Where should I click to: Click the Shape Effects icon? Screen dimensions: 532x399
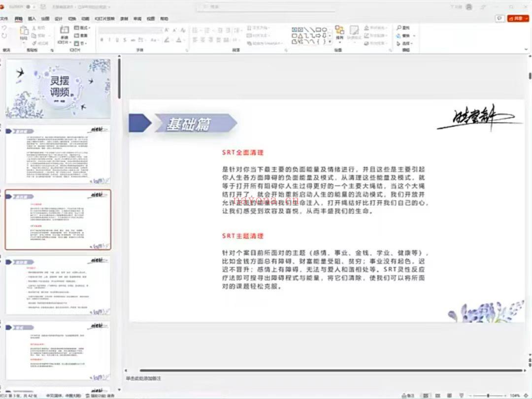pyautogui.click(x=367, y=43)
